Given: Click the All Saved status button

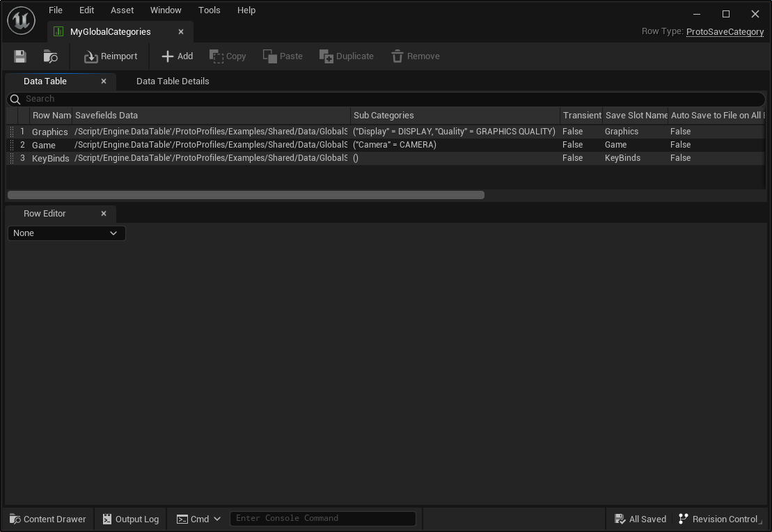Looking at the screenshot, I should pyautogui.click(x=640, y=519).
